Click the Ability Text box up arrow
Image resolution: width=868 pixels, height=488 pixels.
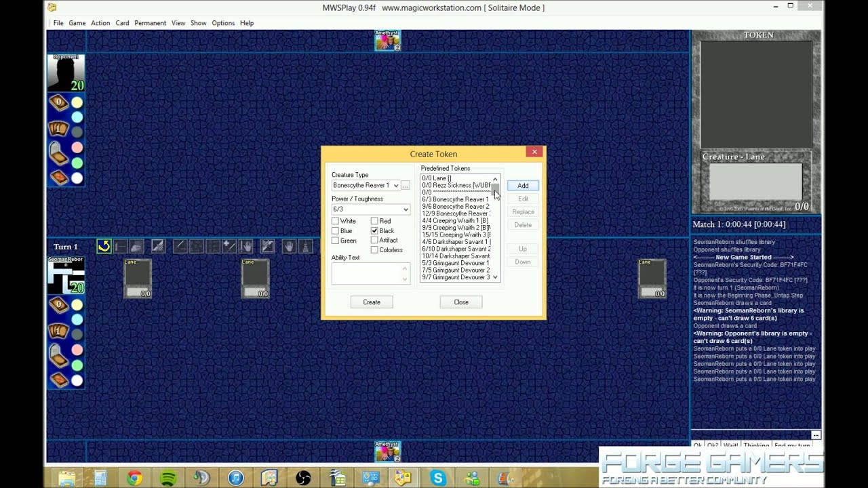[406, 268]
